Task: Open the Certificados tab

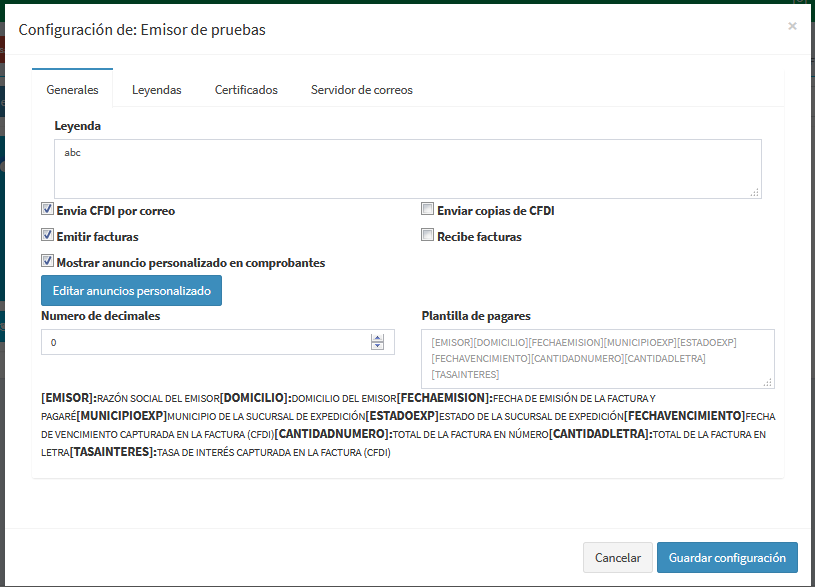Action: pyautogui.click(x=246, y=90)
